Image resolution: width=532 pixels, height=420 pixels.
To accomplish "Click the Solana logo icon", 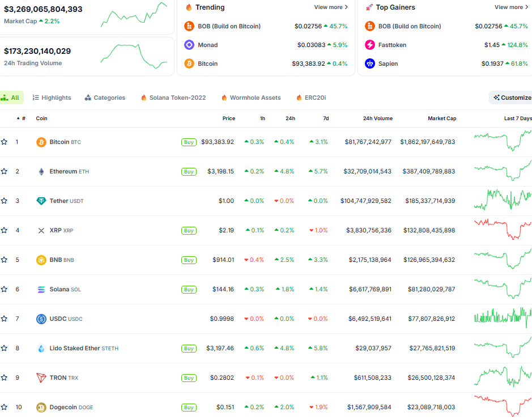I will click(x=41, y=290).
